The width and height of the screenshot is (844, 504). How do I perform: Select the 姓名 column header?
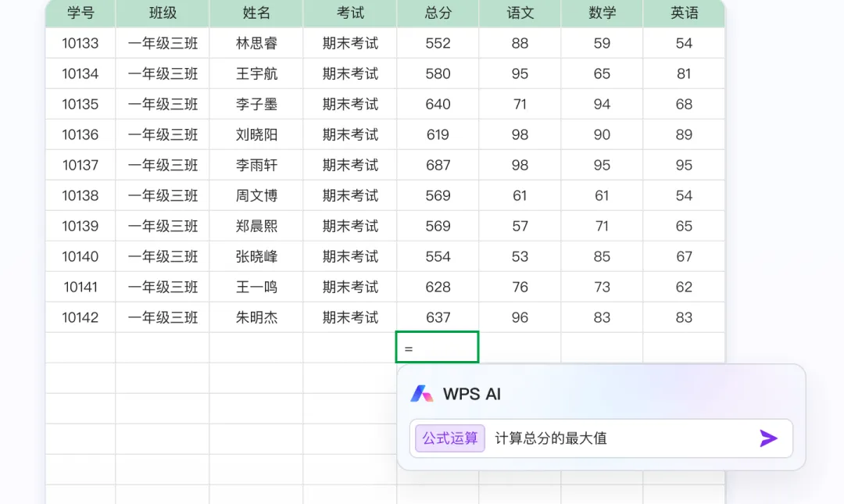256,13
